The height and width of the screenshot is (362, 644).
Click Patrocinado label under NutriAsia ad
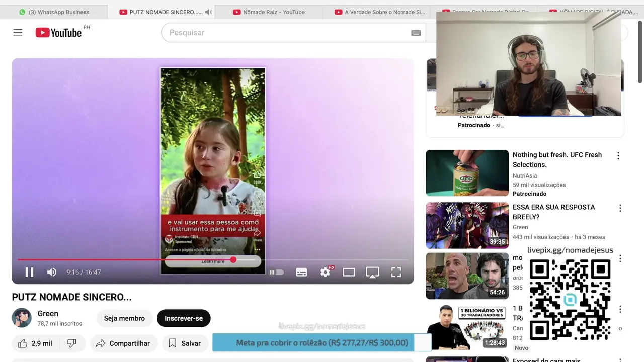529,194
